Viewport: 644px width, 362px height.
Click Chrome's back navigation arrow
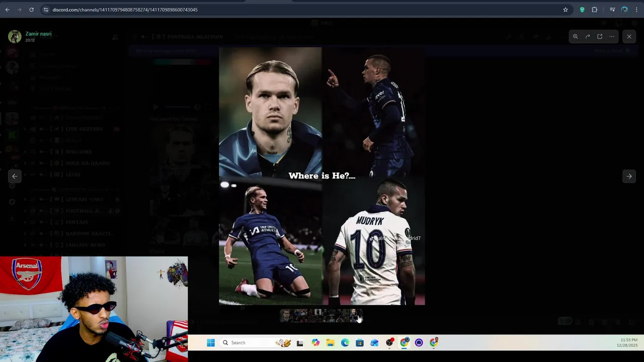coord(7,10)
